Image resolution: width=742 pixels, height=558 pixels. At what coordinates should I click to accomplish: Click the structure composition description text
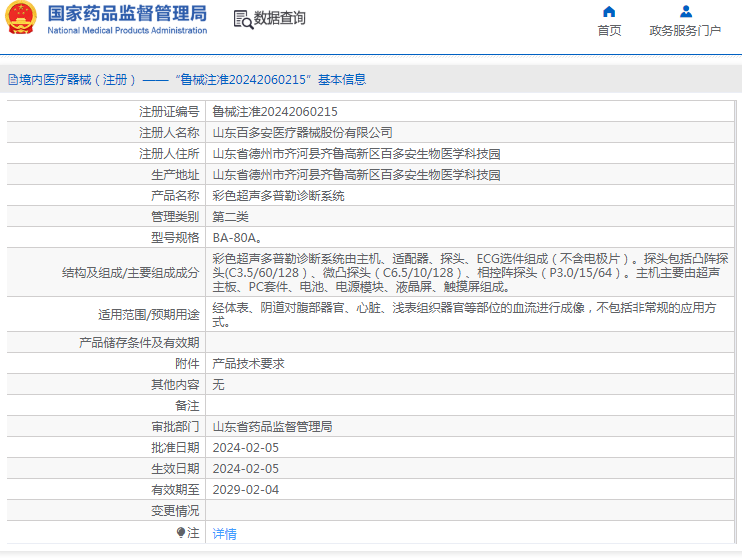coord(470,273)
